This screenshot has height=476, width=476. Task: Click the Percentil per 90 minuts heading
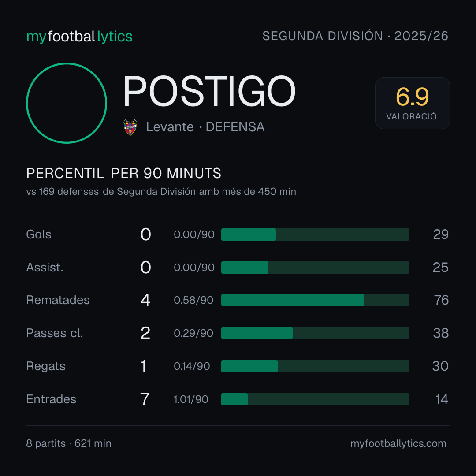pos(123,173)
